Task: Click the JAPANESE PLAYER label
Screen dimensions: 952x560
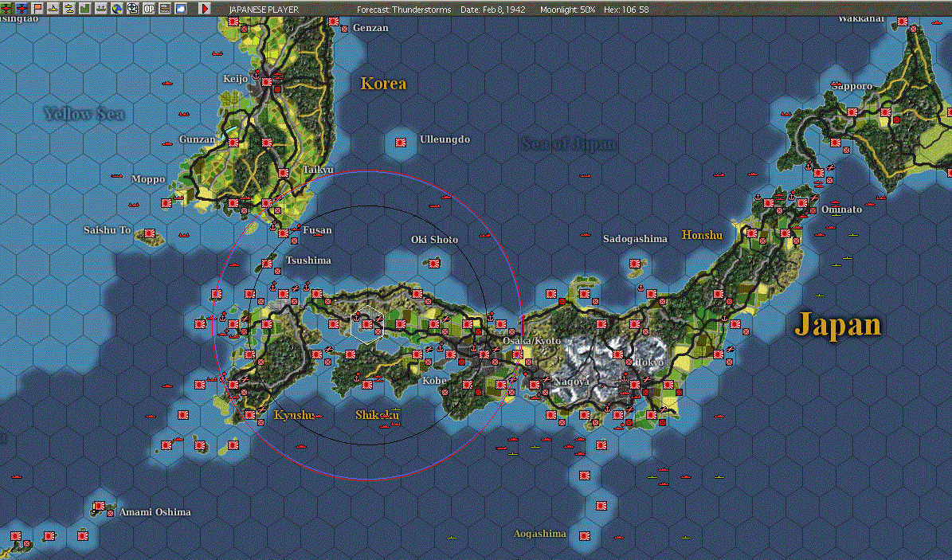Action: point(264,10)
